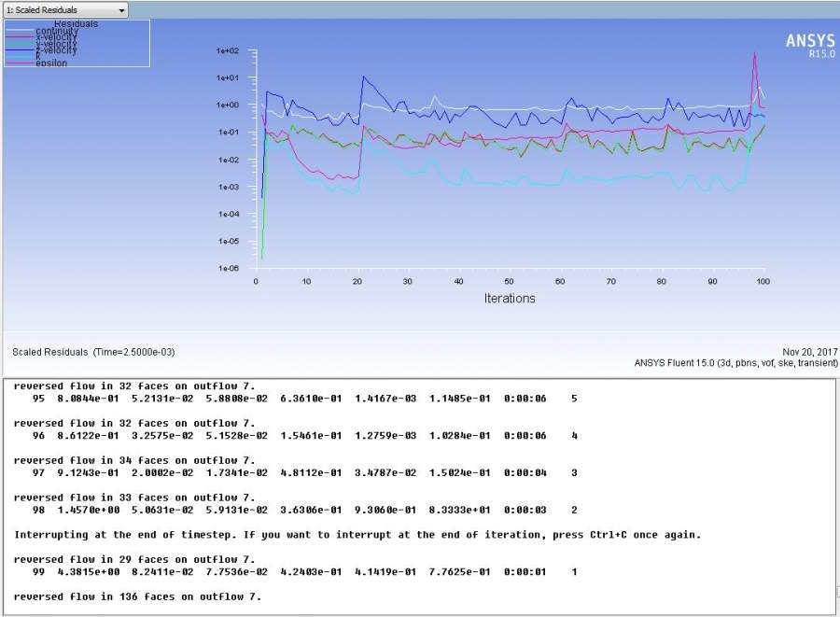Click the 100 iterations x-axis tick label

[763, 281]
